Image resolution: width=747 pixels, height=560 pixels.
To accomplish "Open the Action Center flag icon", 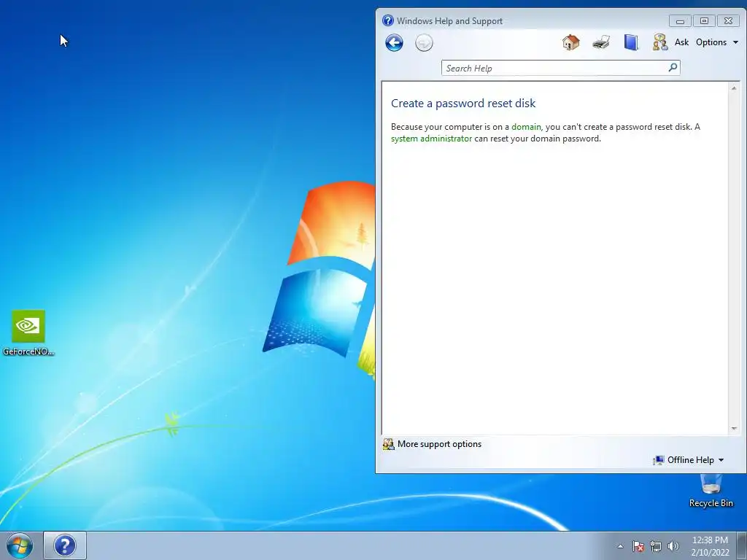I will click(638, 546).
